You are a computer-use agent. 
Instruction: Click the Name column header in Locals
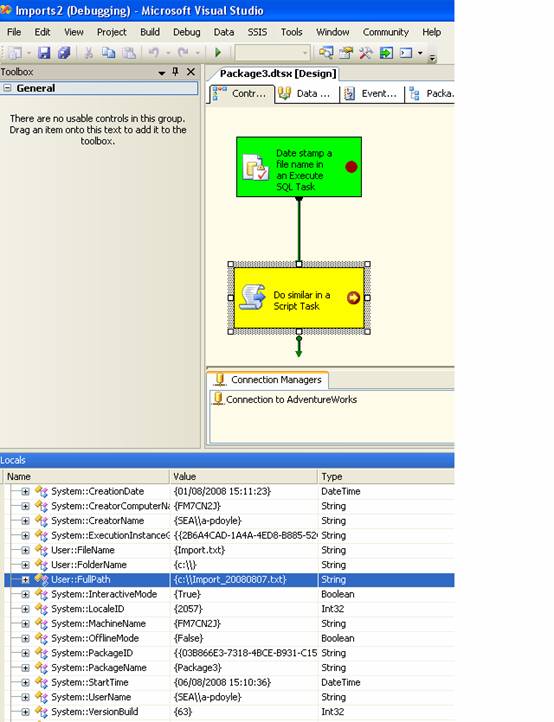pyautogui.click(x=87, y=477)
